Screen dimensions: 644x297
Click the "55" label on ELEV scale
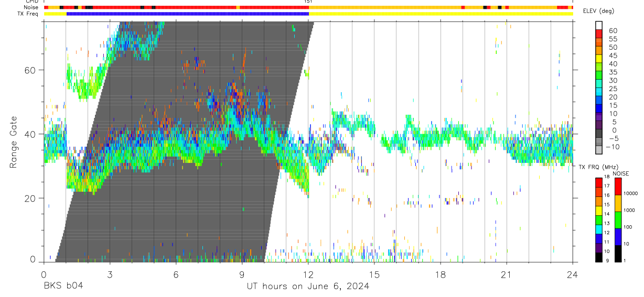[x=613, y=39]
